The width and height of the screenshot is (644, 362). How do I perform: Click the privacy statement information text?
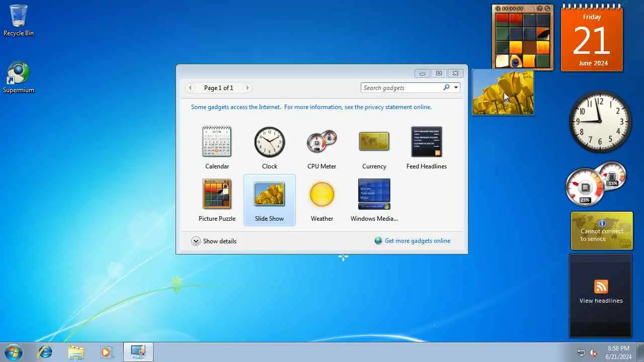point(311,107)
